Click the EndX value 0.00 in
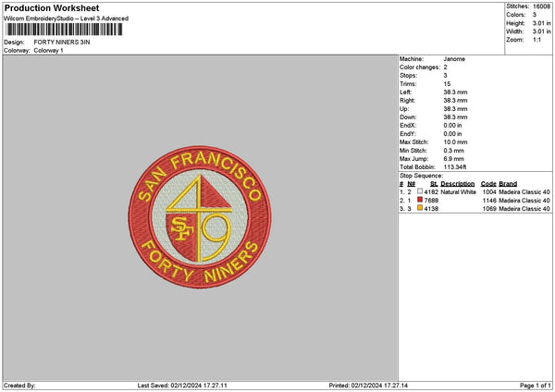Screen dimensions: 555x392 coord(452,125)
